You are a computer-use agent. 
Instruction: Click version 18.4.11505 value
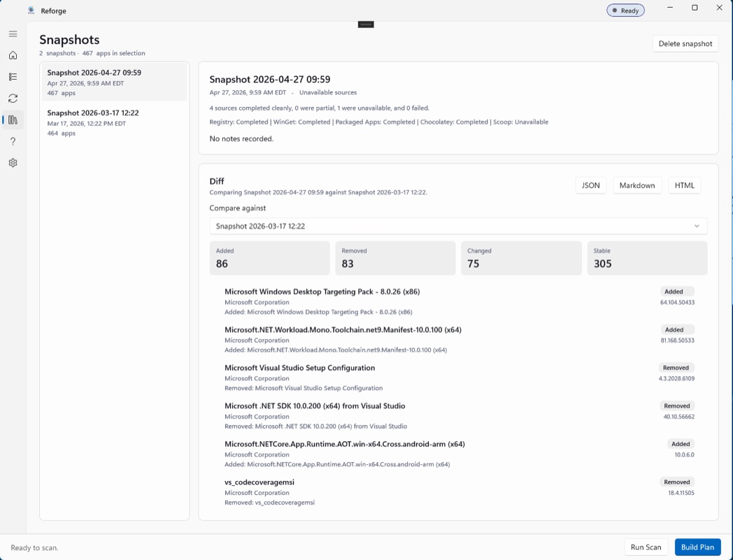point(681,493)
